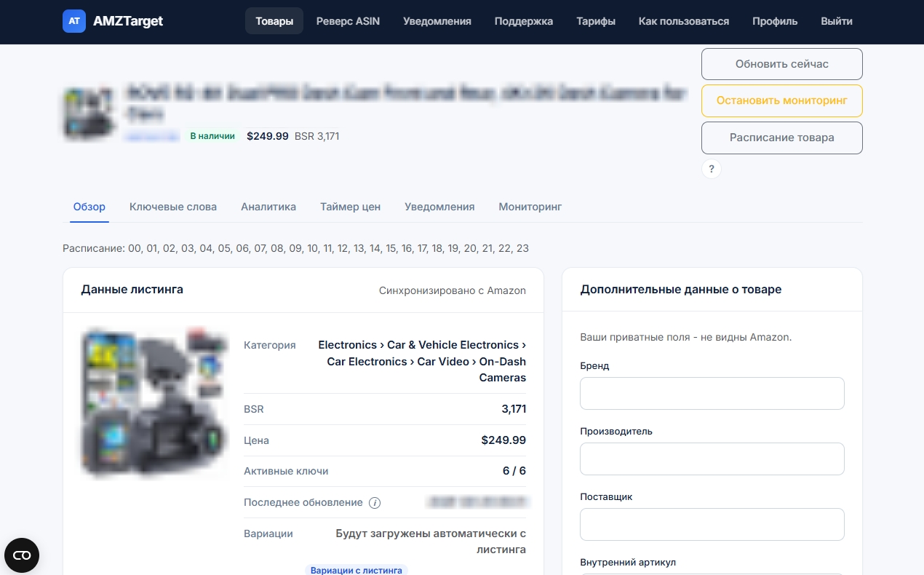924x575 pixels.
Task: Select the Обзор tab
Action: [89, 207]
